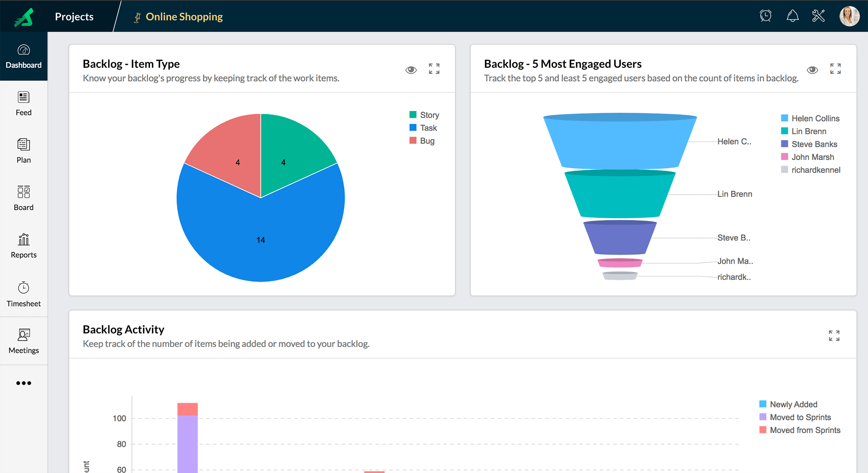Click the user profile avatar
Image resolution: width=868 pixels, height=473 pixels.
click(850, 16)
